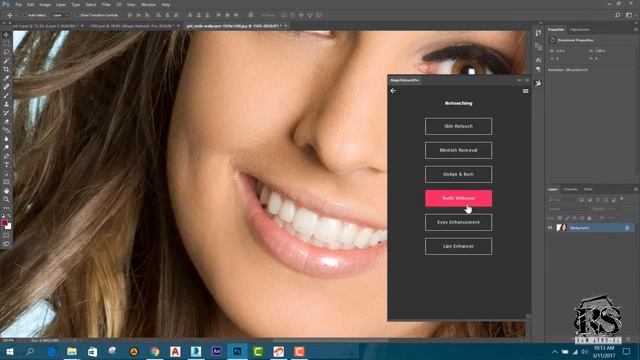Image resolution: width=640 pixels, height=360 pixels.
Task: Select the Lasso tool
Action: point(6,52)
